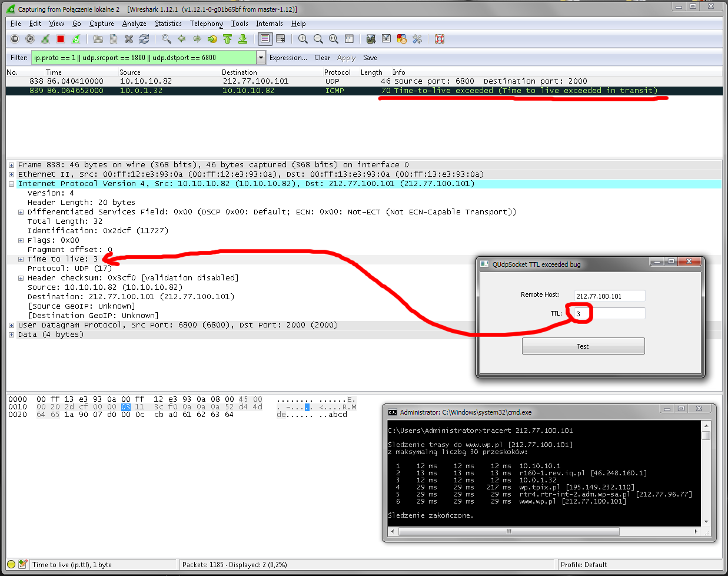Open the Statistics menu

pyautogui.click(x=168, y=24)
